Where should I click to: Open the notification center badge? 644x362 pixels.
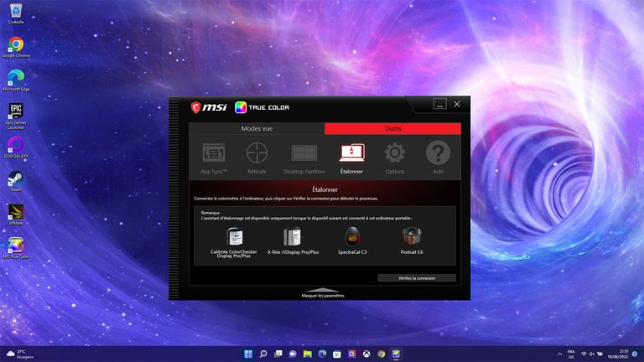(635, 354)
